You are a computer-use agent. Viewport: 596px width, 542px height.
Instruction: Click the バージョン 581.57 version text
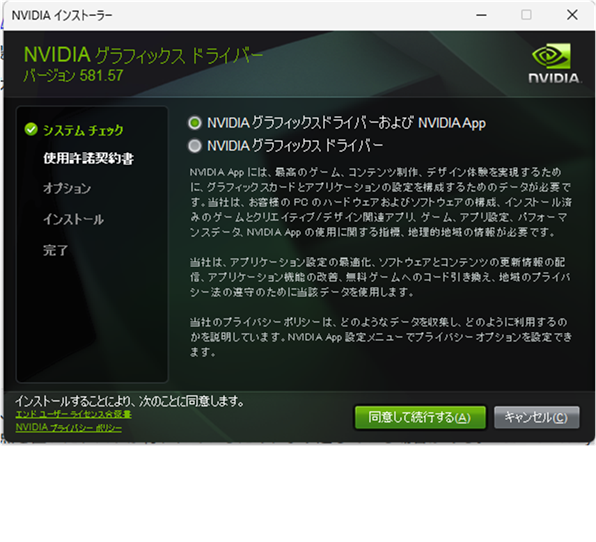tap(73, 75)
